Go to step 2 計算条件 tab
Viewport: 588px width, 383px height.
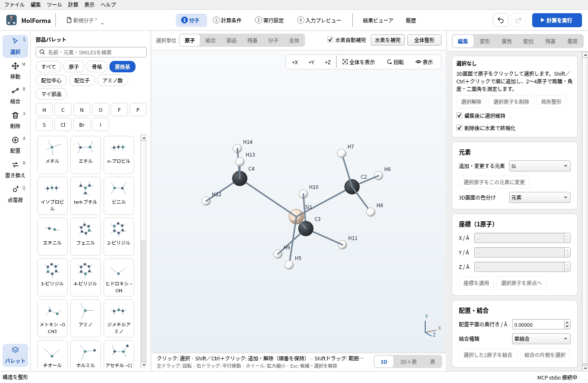pyautogui.click(x=228, y=20)
